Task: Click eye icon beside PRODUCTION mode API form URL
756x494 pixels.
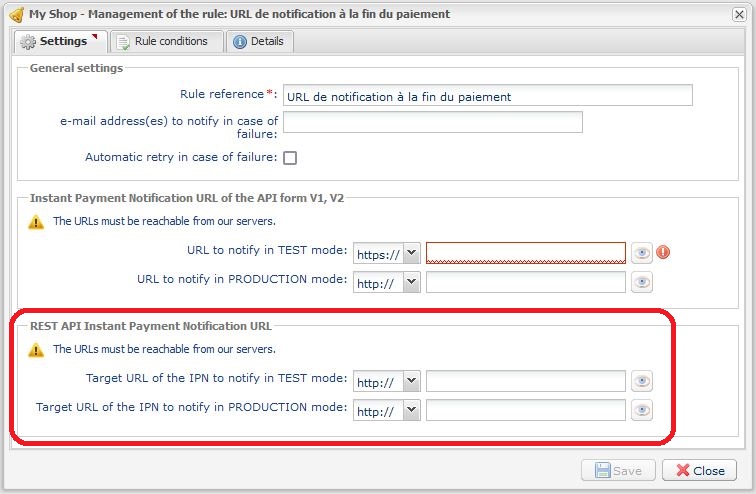Action: point(642,282)
